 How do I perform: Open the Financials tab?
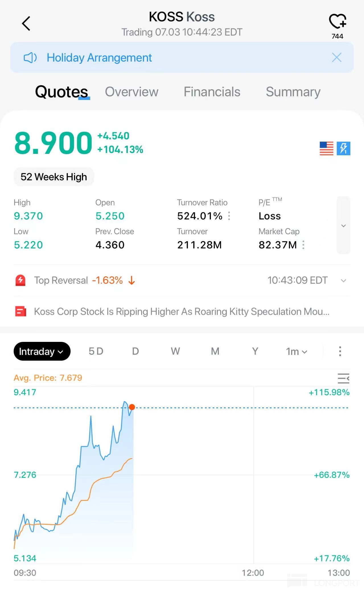212,92
